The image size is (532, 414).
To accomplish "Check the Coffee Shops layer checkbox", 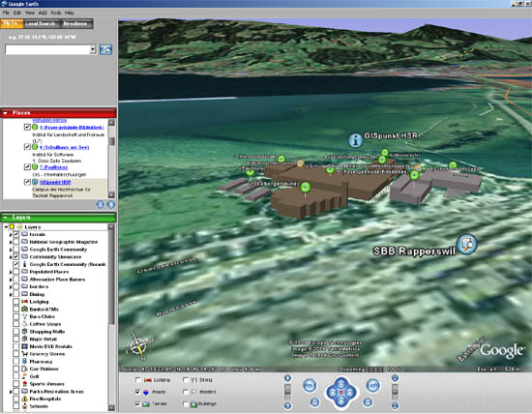I will click(x=15, y=324).
